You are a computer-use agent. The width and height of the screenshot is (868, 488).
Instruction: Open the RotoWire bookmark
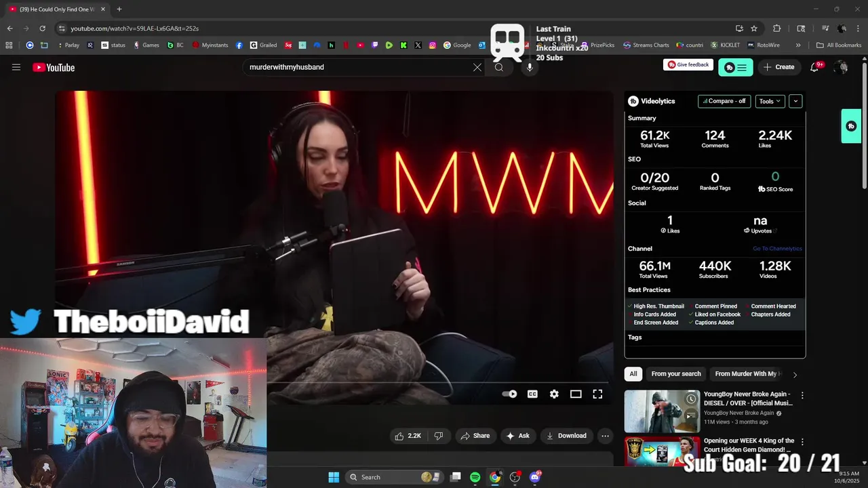764,45
